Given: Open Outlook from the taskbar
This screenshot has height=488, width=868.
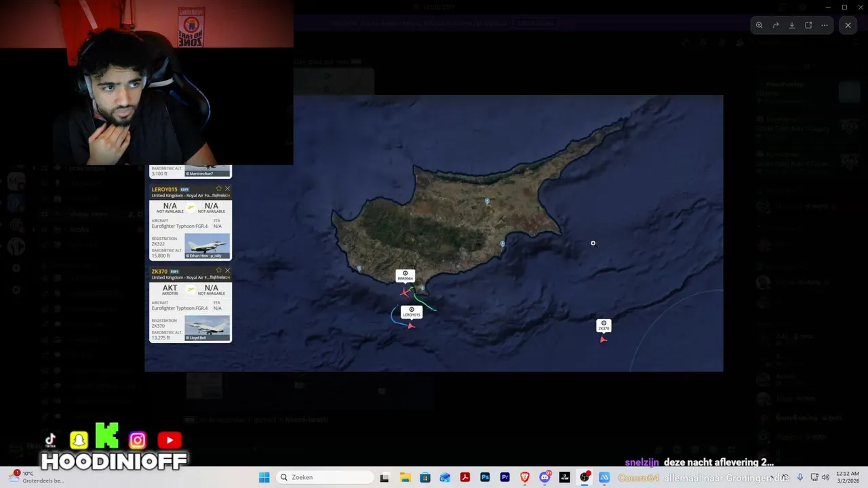Looking at the screenshot, I should tap(445, 477).
